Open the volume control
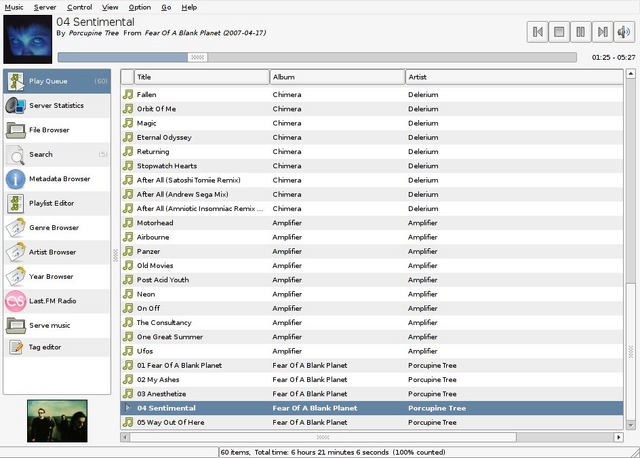The width and height of the screenshot is (640, 458). [624, 32]
